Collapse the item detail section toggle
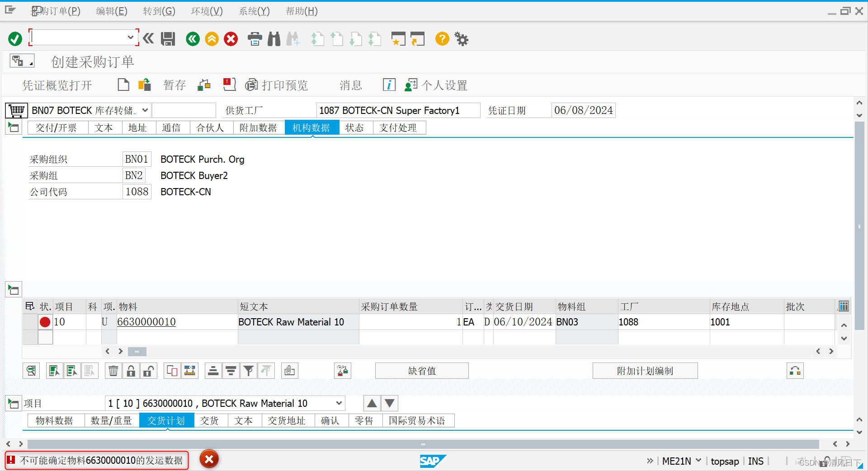This screenshot has height=471, width=868. [x=14, y=403]
